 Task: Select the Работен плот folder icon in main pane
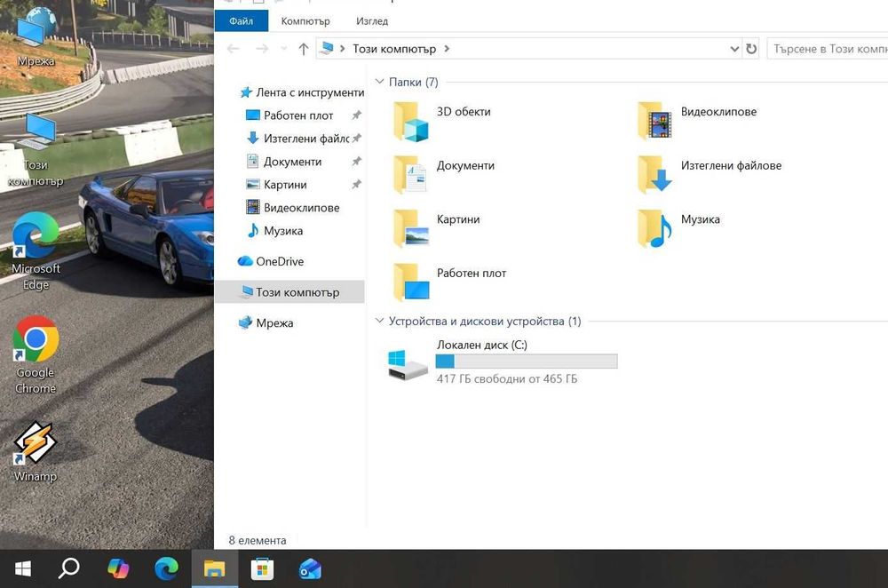pos(410,282)
